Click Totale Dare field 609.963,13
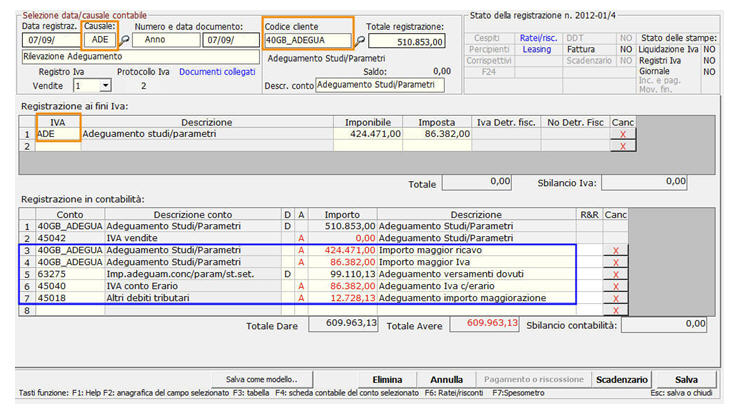 pyautogui.click(x=343, y=324)
